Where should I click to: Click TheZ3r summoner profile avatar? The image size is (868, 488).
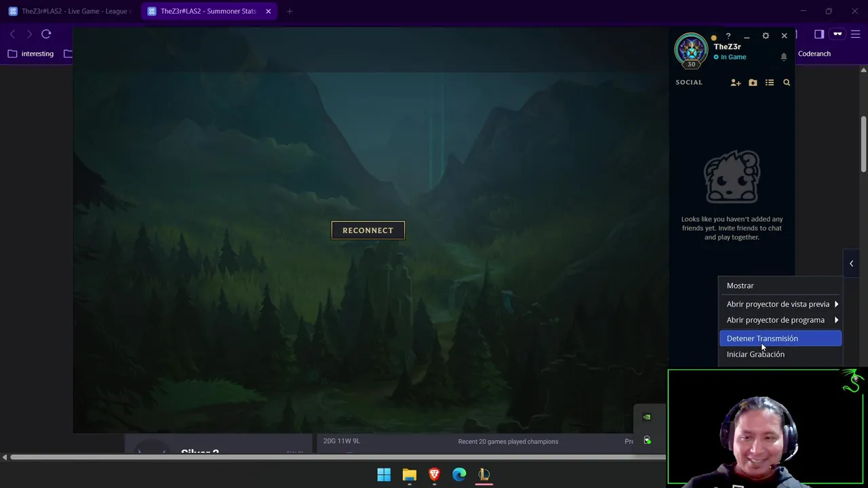691,50
